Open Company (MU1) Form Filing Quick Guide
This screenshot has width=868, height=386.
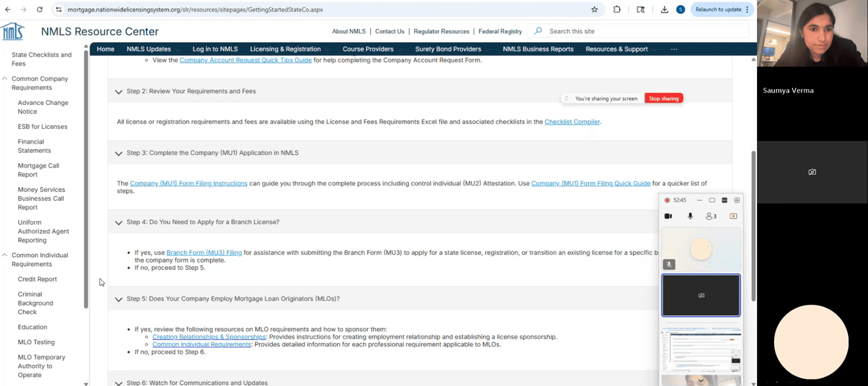[x=591, y=184]
